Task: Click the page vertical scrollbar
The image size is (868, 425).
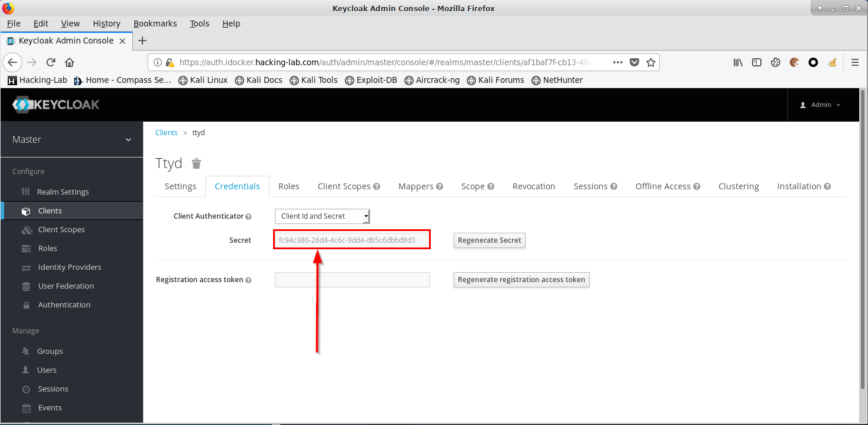Action: pos(863,240)
